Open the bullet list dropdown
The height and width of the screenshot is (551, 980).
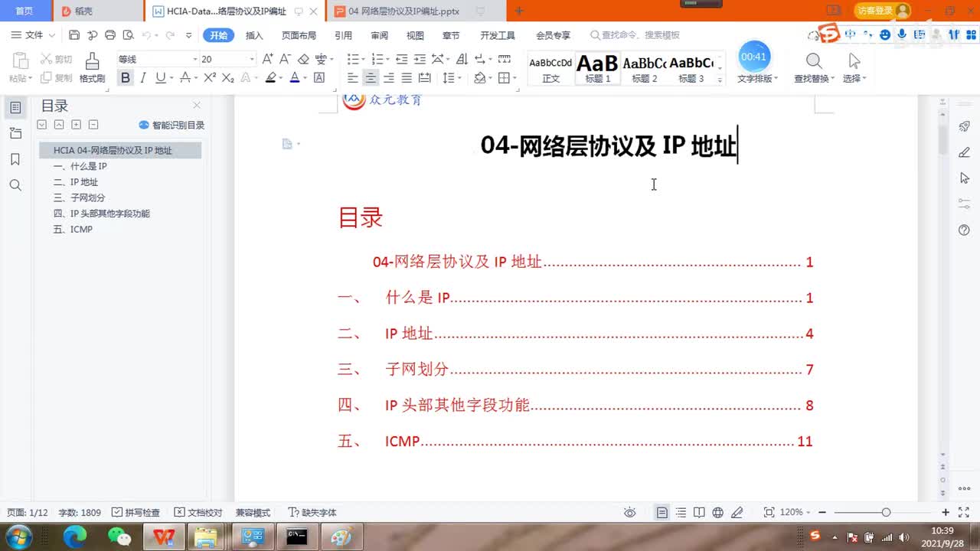(x=363, y=59)
